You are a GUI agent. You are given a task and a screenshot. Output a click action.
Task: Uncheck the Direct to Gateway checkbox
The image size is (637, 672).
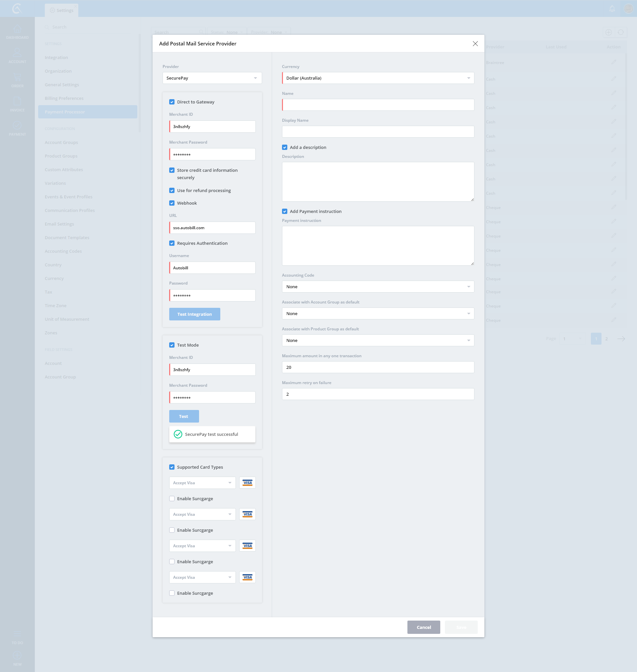(x=172, y=102)
